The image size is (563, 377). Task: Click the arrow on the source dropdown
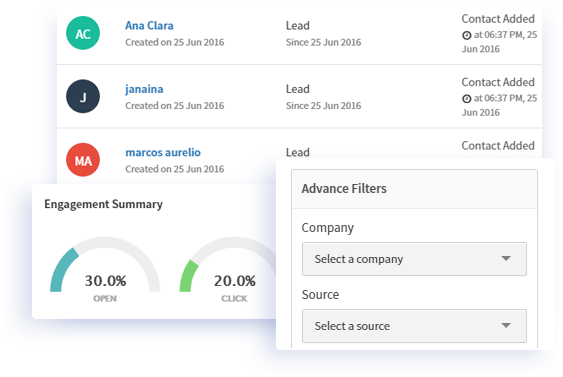pyautogui.click(x=506, y=326)
